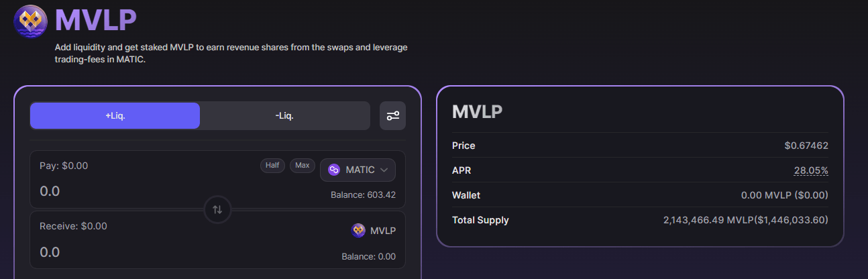Click the Total Supply row value
This screenshot has height=279, width=868.
745,220
